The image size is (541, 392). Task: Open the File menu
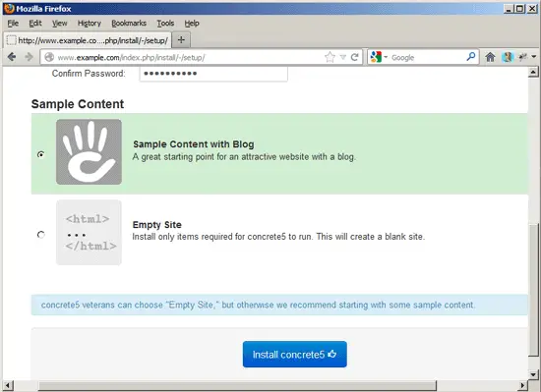tap(13, 23)
